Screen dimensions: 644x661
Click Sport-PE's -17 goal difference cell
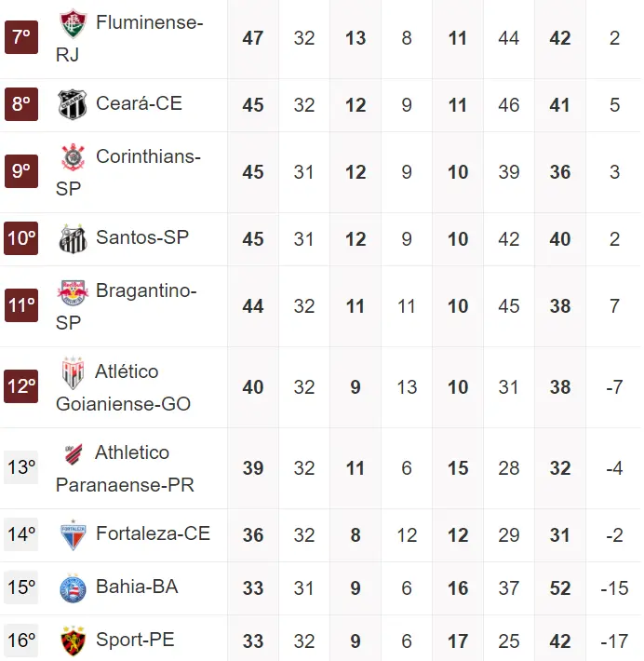point(614,641)
